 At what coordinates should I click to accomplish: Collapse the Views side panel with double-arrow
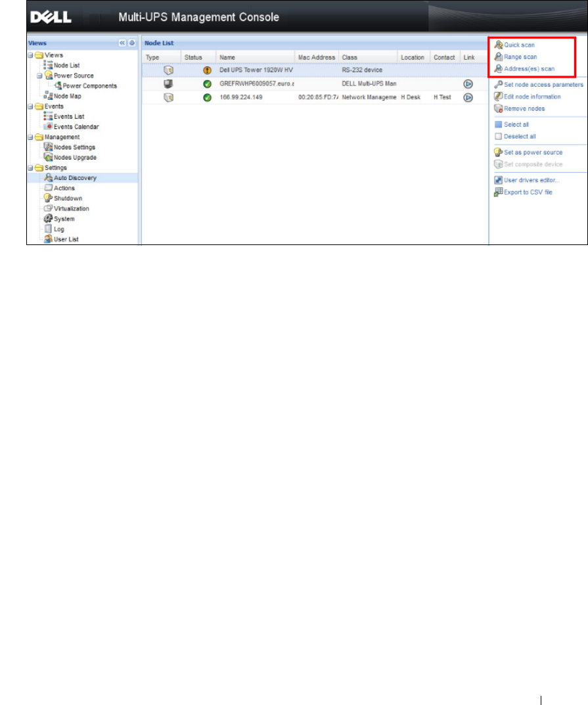click(122, 43)
